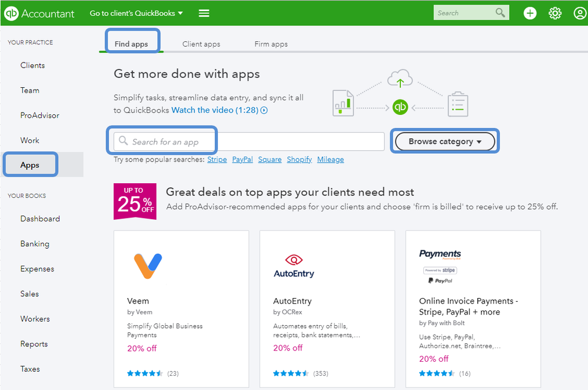Open Banking in the sidebar
588x390 pixels.
click(x=35, y=244)
